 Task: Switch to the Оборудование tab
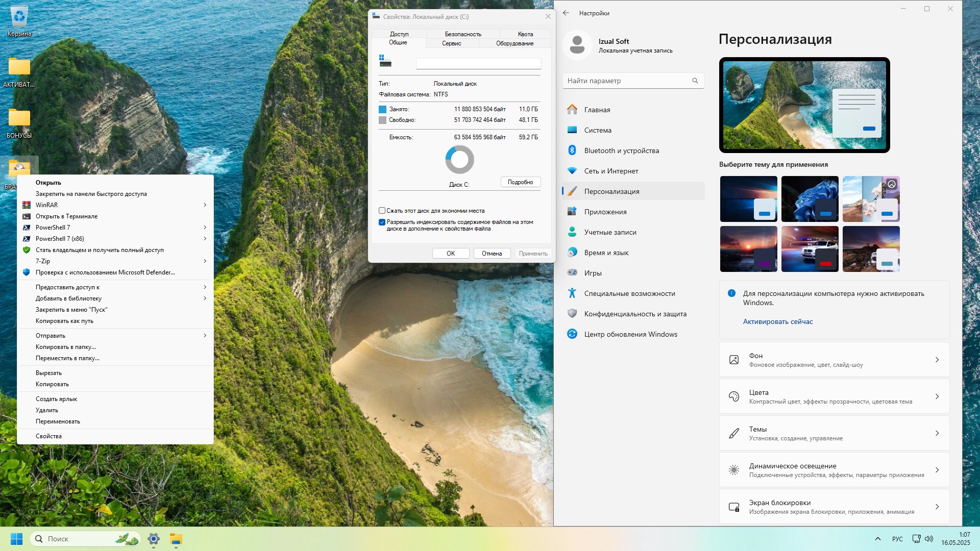click(x=515, y=43)
